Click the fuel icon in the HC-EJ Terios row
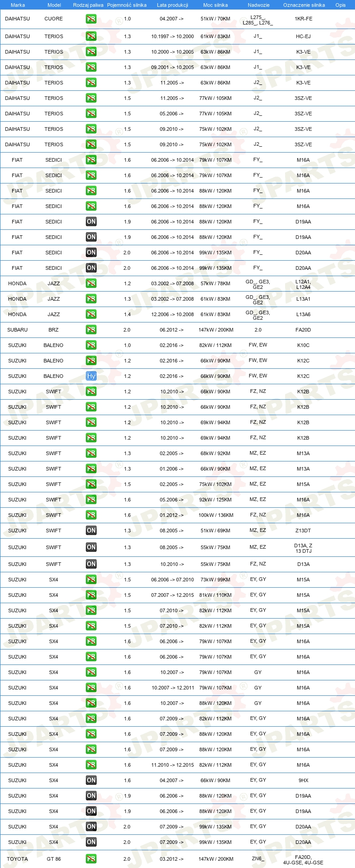This screenshot has height=868, width=355. click(91, 36)
